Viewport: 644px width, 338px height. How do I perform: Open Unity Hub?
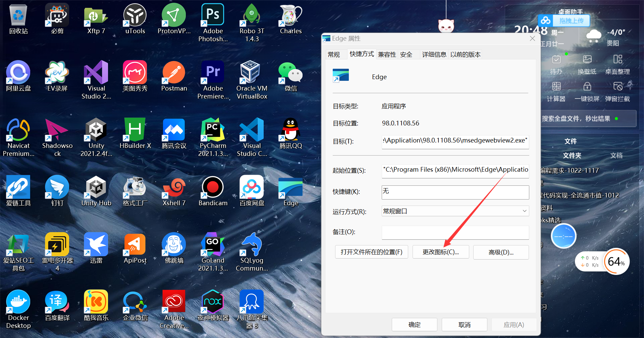(96, 189)
